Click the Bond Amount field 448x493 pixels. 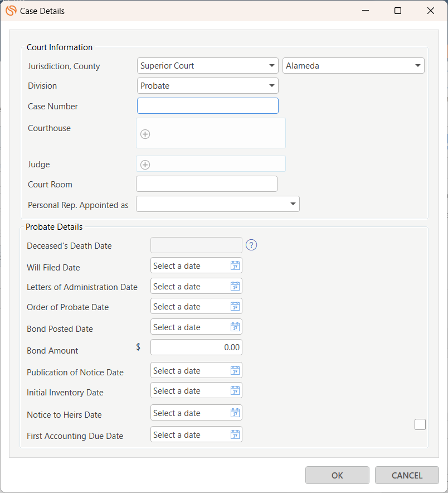pyautogui.click(x=196, y=347)
